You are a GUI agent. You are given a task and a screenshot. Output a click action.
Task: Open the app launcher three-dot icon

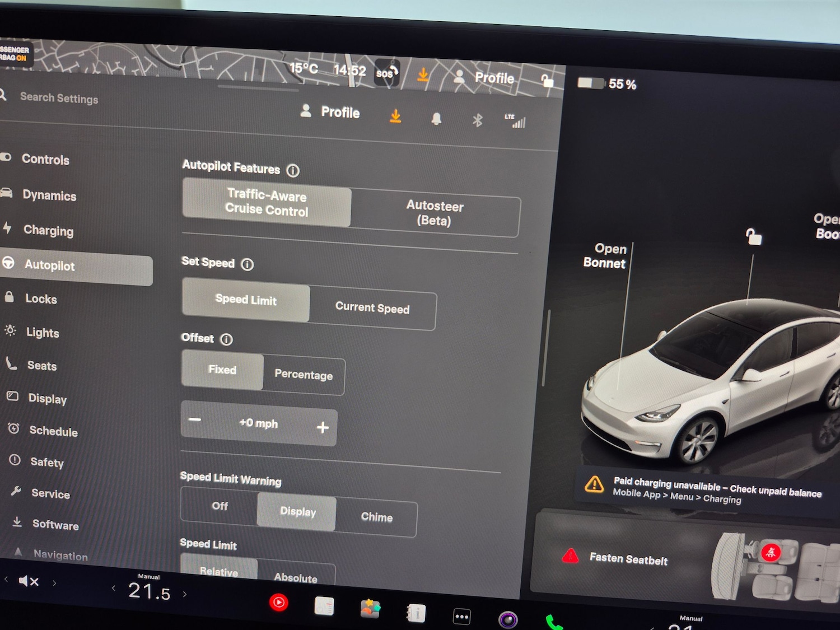[460, 614]
